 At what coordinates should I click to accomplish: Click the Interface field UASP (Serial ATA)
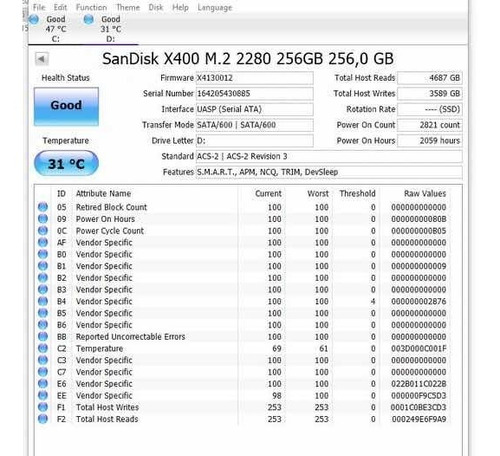click(254, 109)
